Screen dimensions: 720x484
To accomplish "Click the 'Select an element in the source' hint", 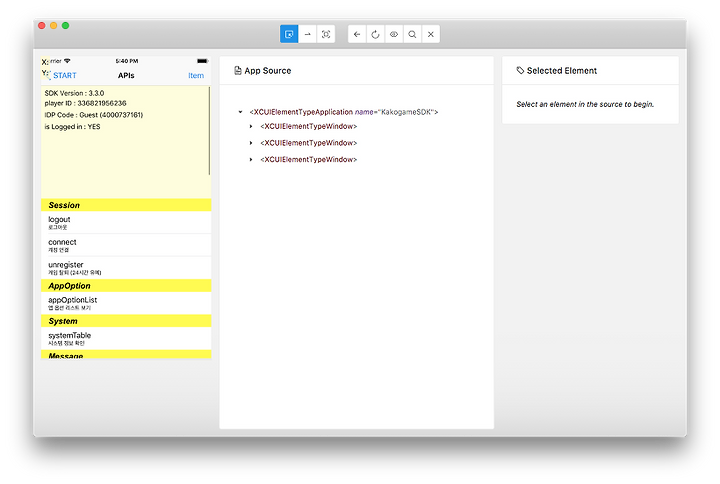I will [x=585, y=104].
